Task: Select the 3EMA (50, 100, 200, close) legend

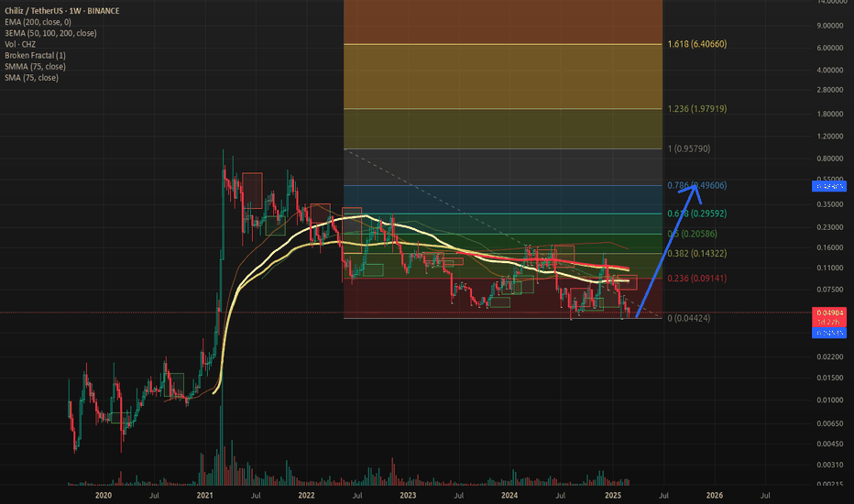Action: pos(50,33)
